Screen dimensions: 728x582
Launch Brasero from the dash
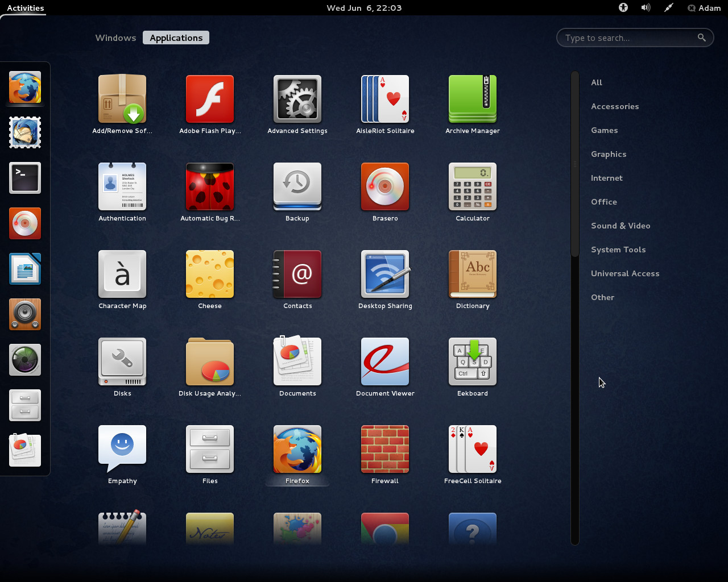click(x=25, y=223)
